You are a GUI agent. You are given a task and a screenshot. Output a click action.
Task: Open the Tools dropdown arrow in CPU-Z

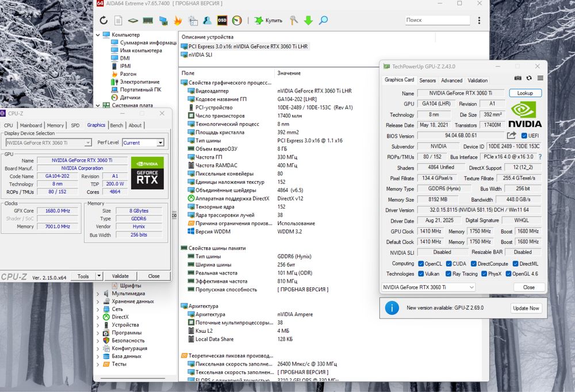point(99,276)
